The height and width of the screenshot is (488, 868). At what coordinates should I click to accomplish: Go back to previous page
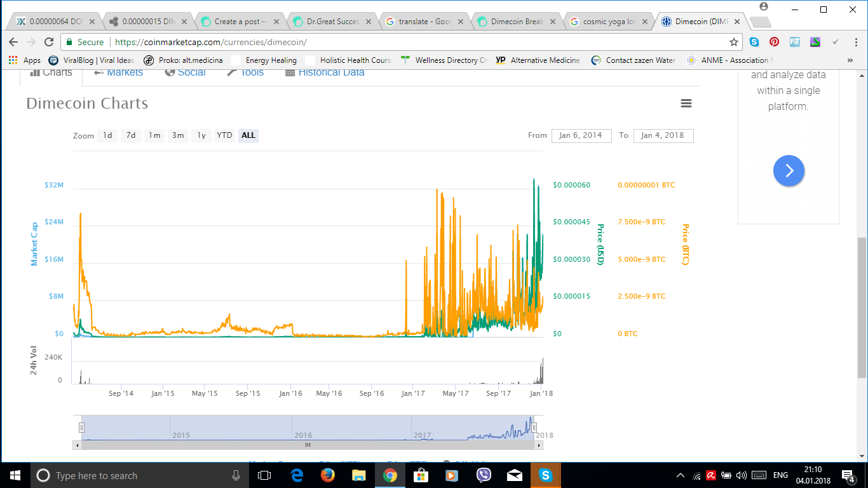tap(13, 42)
